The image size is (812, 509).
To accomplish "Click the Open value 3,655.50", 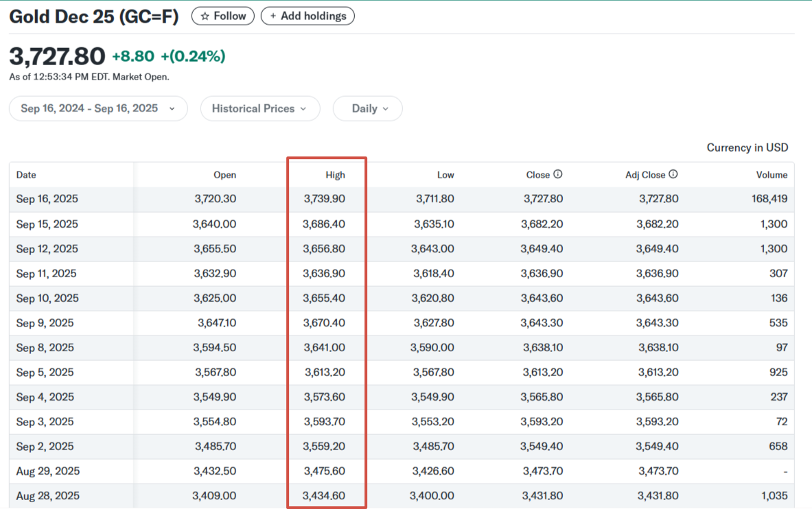I will coord(215,249).
